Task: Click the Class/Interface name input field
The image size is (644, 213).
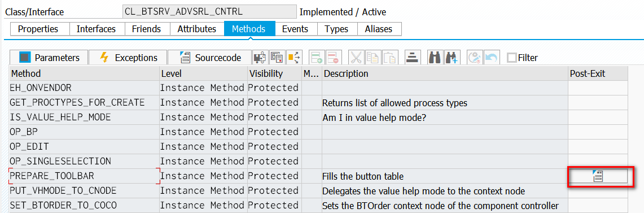Action: pyautogui.click(x=209, y=11)
